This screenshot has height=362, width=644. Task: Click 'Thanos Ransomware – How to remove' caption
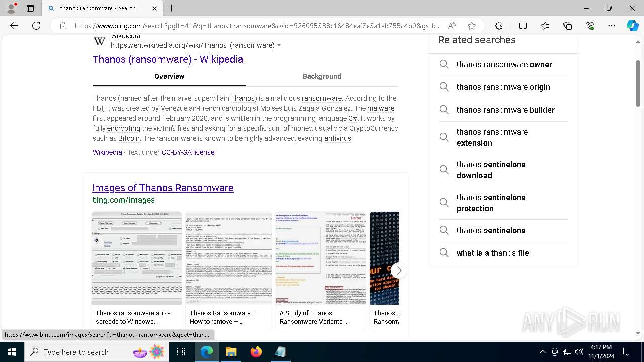tap(223, 317)
